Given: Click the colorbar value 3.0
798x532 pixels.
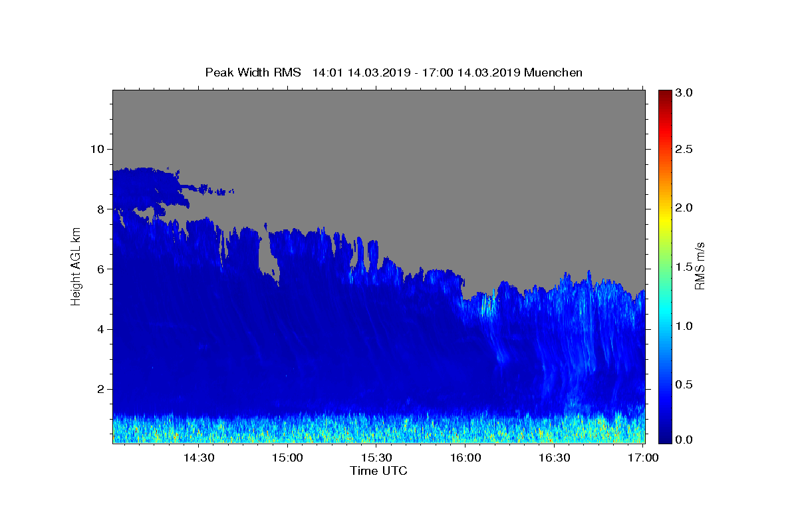Looking at the screenshot, I should [684, 93].
